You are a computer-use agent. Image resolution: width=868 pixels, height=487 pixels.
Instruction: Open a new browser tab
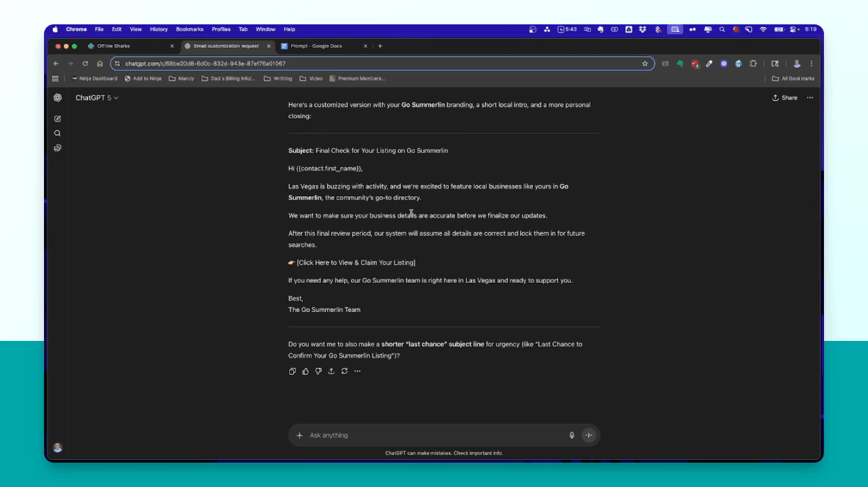click(x=380, y=46)
